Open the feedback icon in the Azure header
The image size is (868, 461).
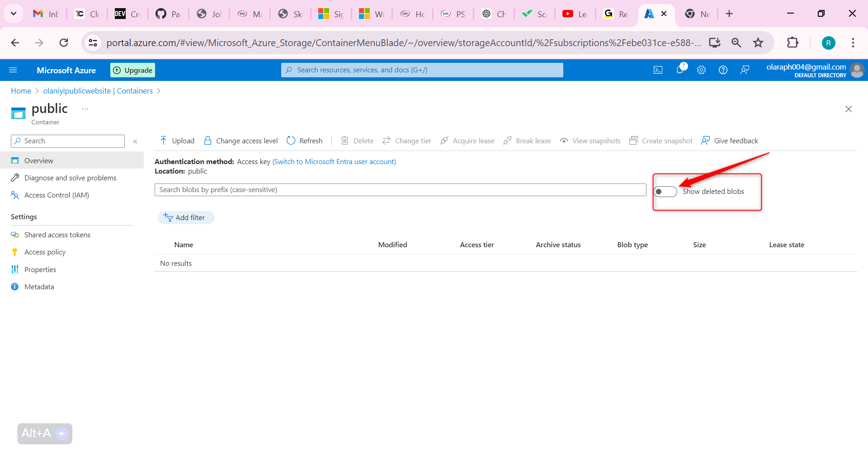(745, 70)
